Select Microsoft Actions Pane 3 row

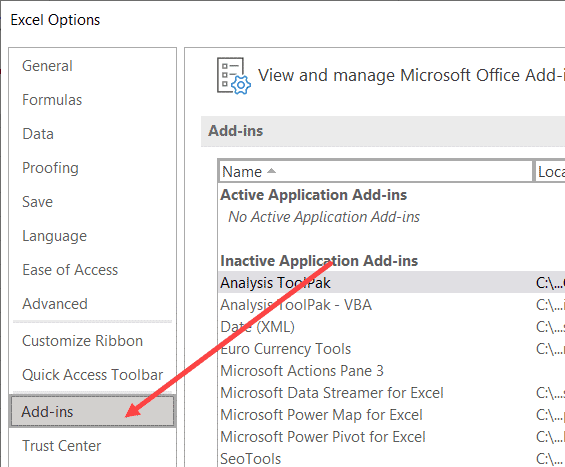click(x=392, y=371)
